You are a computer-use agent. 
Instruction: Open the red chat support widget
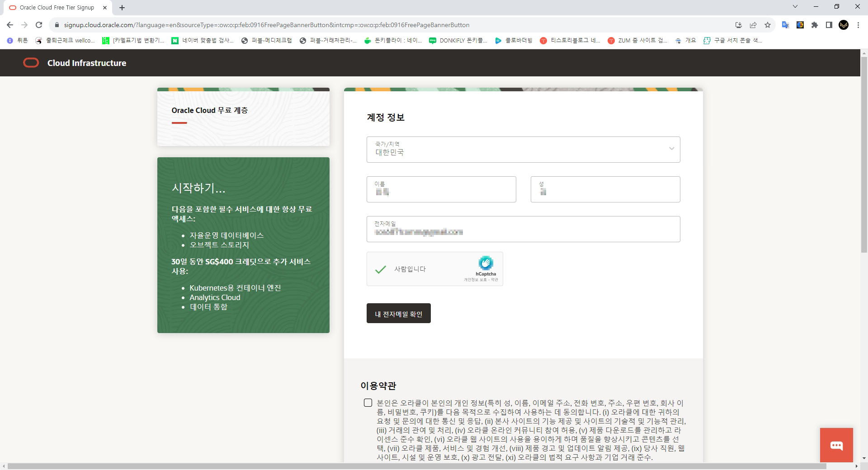[x=836, y=446]
